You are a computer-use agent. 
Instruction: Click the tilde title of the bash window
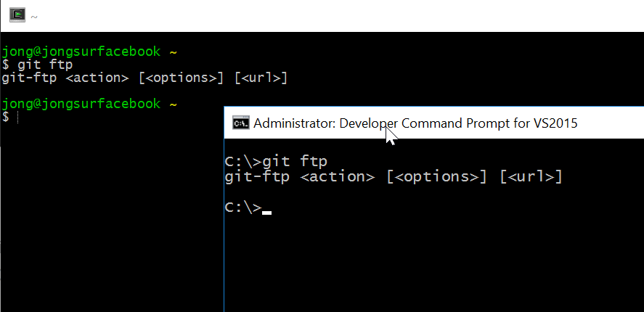click(34, 15)
